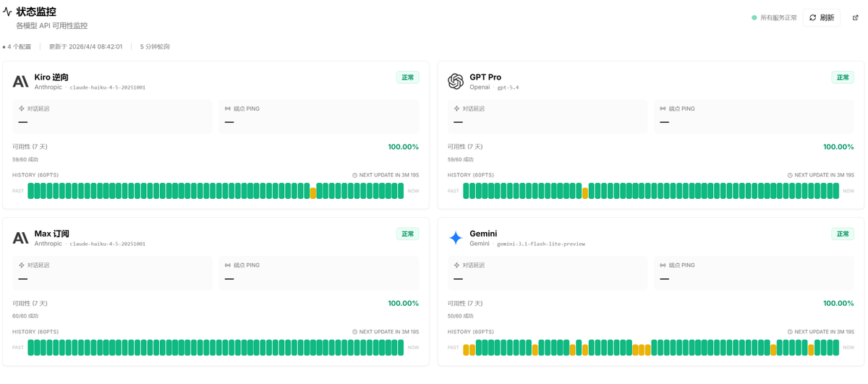
Task: Click 100.00% availability on GPT Pro card
Action: [838, 147]
